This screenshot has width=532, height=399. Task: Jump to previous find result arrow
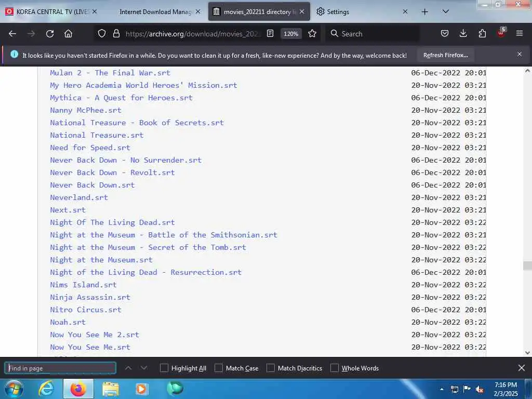pos(128,368)
